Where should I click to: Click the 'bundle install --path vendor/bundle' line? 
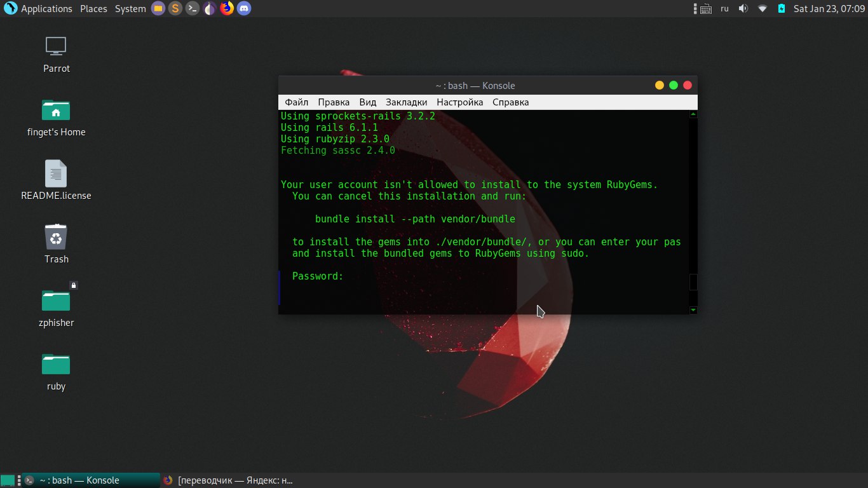pos(415,219)
